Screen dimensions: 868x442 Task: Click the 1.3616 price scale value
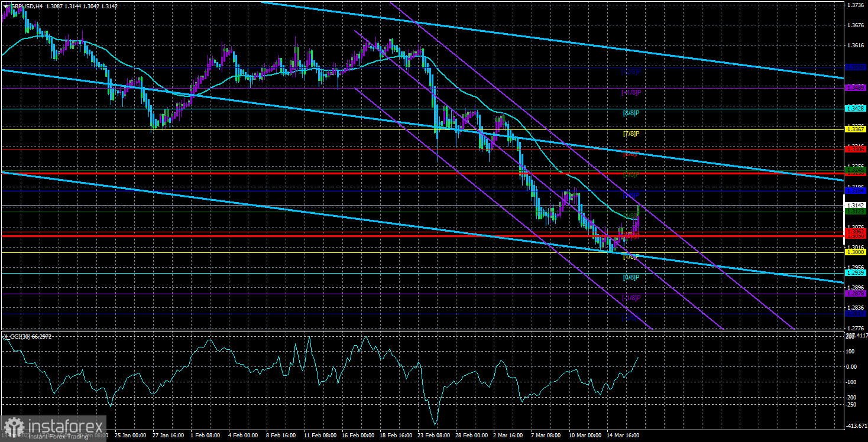click(856, 45)
